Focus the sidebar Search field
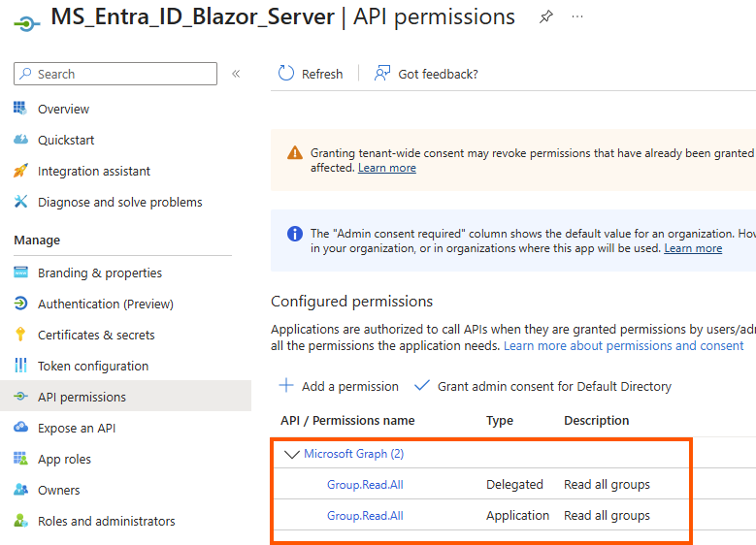Image resolution: width=756 pixels, height=545 pixels. [x=115, y=74]
